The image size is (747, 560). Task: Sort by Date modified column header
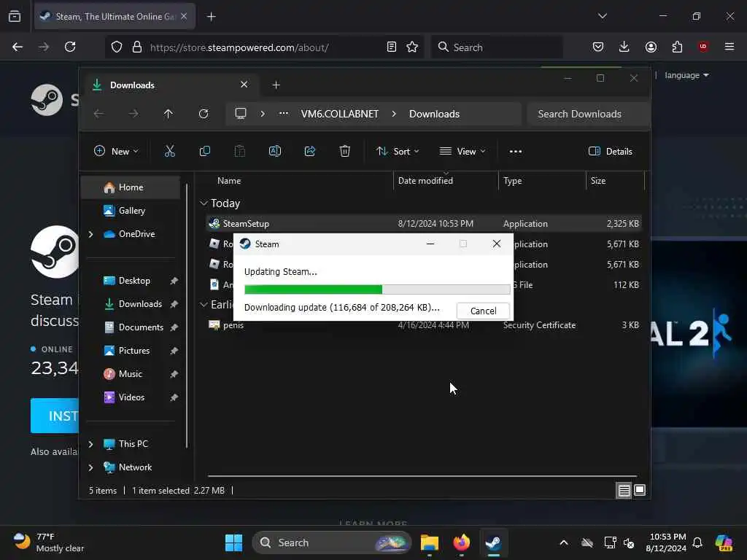click(x=425, y=181)
